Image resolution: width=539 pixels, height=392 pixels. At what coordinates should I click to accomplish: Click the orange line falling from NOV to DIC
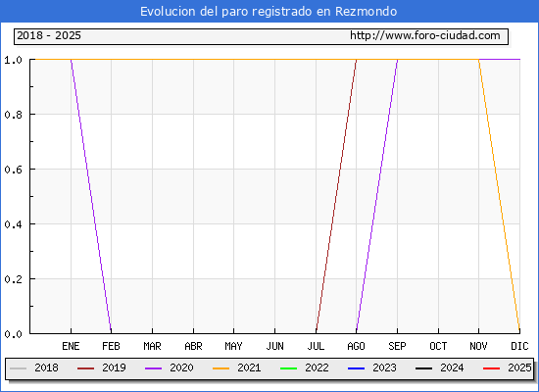[x=499, y=196]
